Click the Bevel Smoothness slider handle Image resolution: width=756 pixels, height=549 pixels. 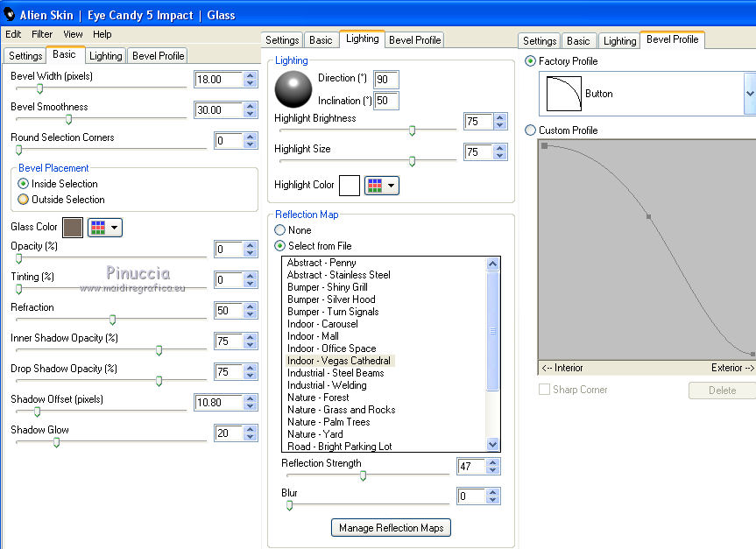[x=69, y=119]
